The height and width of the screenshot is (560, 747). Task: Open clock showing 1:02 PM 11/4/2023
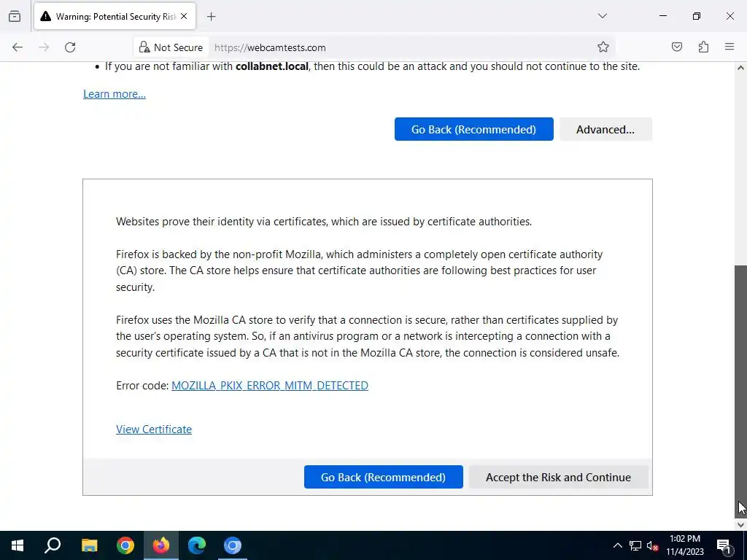coord(684,545)
